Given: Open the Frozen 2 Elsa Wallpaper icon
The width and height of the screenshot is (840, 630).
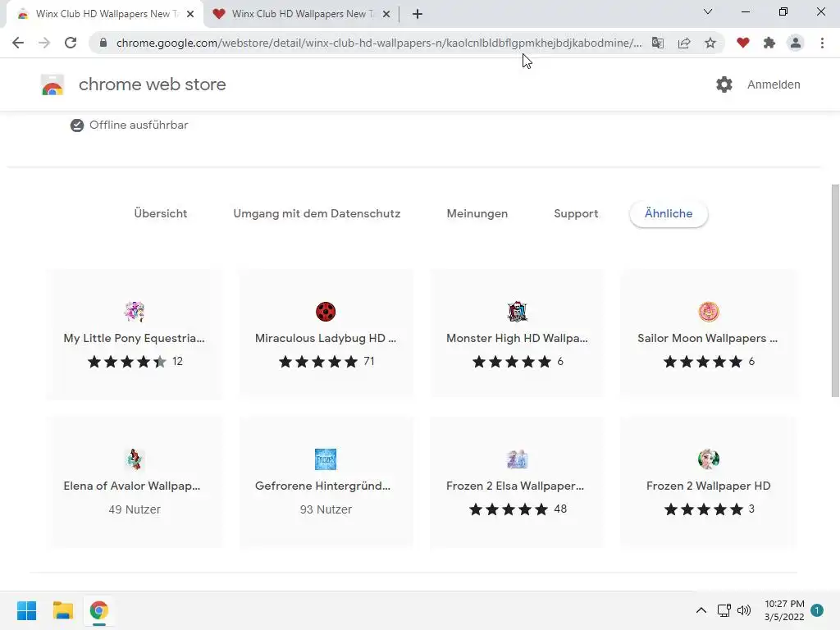Looking at the screenshot, I should coord(517,459).
